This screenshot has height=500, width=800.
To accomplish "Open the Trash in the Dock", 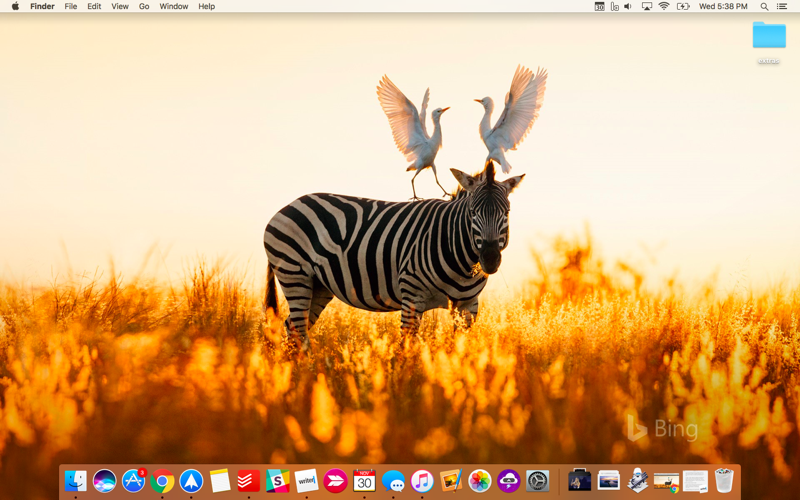I will coord(724,481).
